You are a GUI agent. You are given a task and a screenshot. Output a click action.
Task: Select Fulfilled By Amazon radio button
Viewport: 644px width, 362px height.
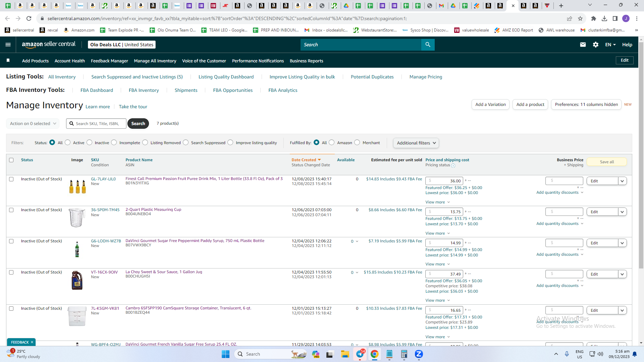[x=332, y=142]
